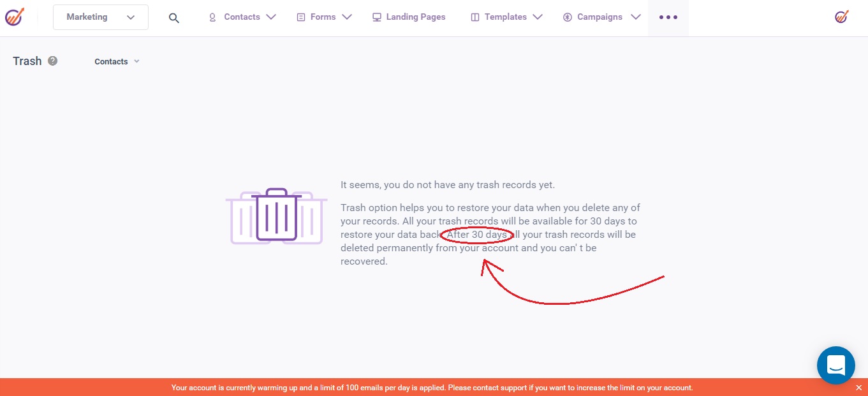The width and height of the screenshot is (868, 396).
Task: Open the Contacts filter dropdown under Trash
Action: [x=117, y=62]
